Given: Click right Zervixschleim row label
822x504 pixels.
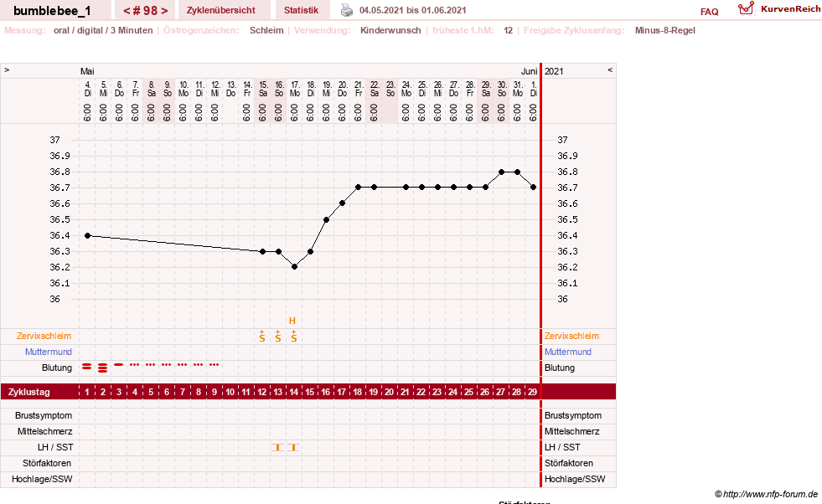Looking at the screenshot, I should (571, 336).
